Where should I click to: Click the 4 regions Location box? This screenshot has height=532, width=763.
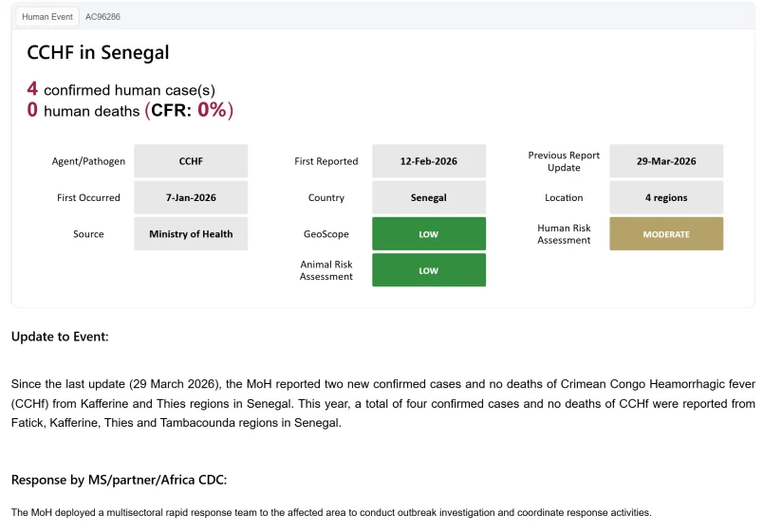point(666,197)
